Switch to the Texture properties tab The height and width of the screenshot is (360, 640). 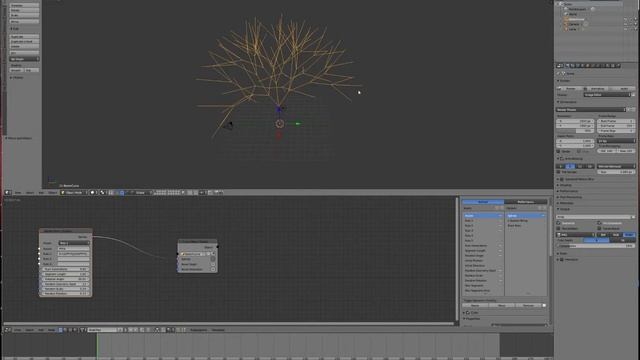[x=613, y=65]
